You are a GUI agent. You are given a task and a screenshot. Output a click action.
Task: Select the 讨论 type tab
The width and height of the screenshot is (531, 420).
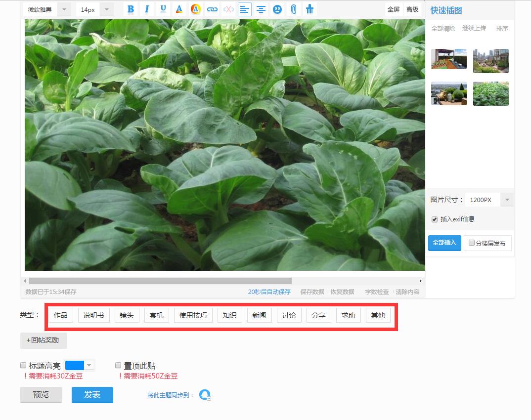point(289,315)
